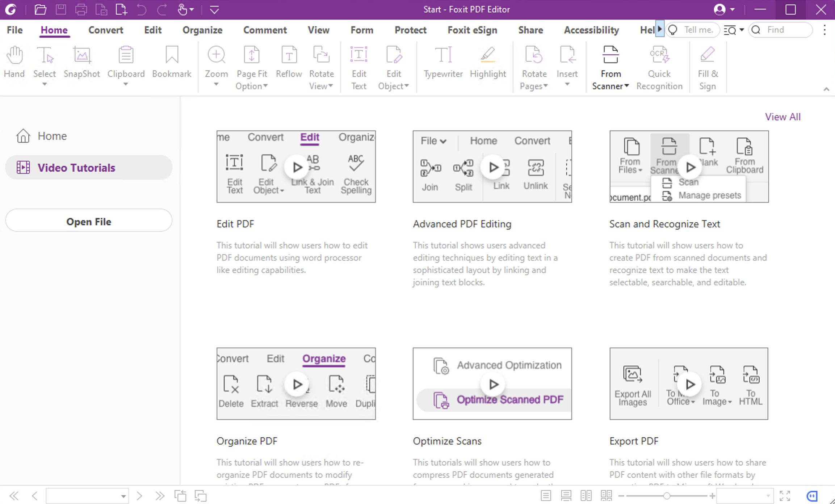The height and width of the screenshot is (504, 835).
Task: Switch to the Convert tab
Action: tap(106, 30)
